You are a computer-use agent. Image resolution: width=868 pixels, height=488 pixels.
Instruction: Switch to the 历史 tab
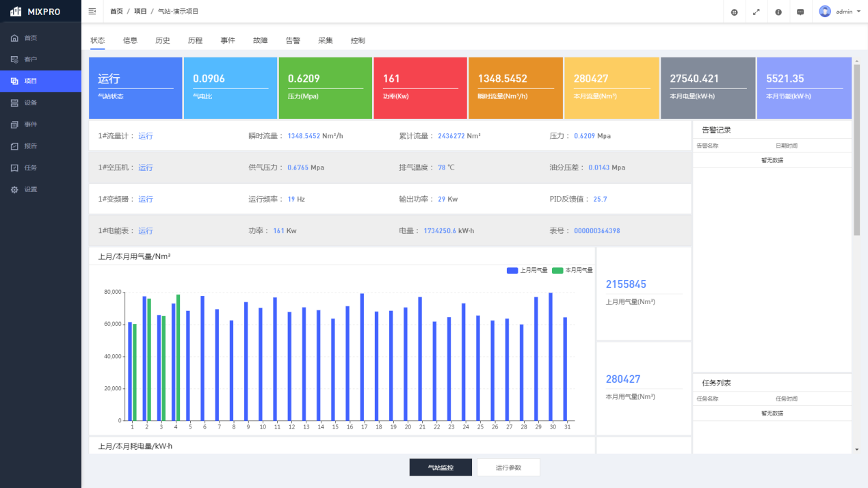pos(163,40)
